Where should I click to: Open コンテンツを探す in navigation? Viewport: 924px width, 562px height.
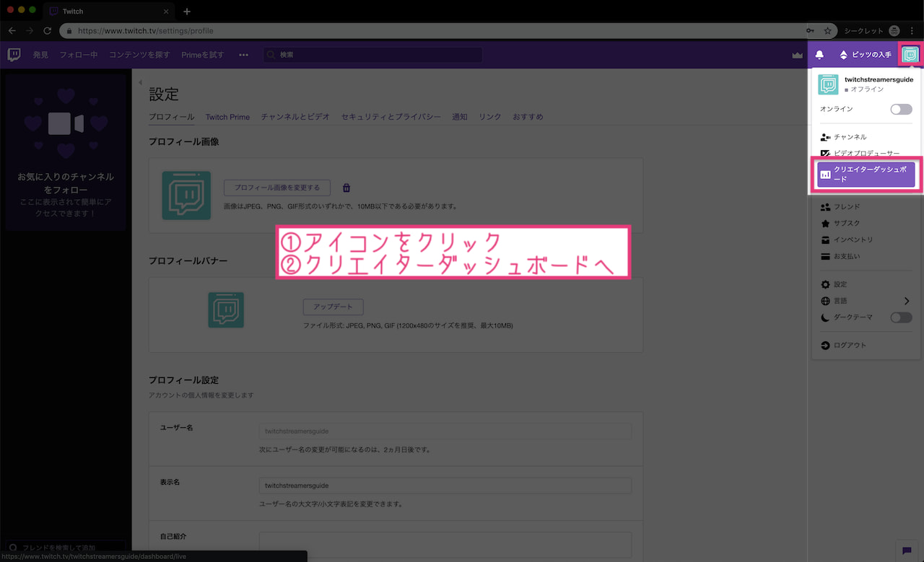[139, 55]
